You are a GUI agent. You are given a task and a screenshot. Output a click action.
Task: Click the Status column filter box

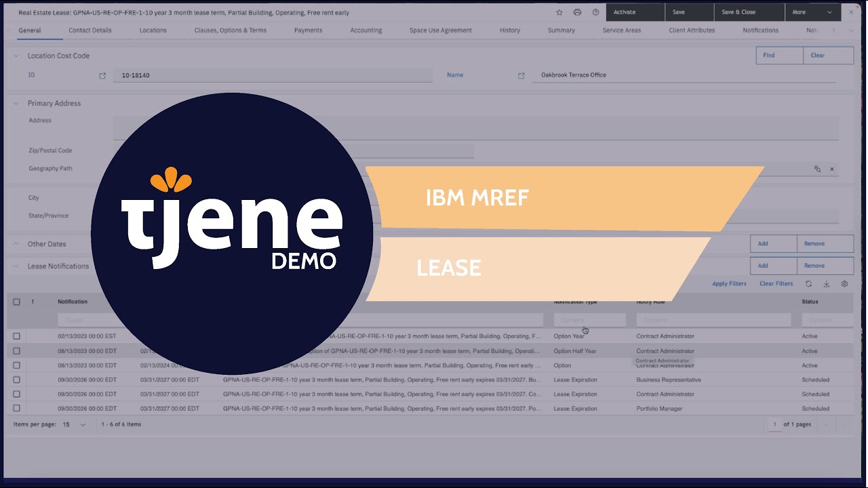tap(827, 320)
